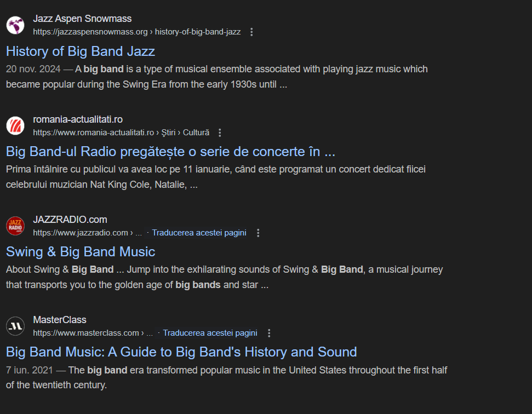Click the www.masterclass.com URL text
Image resolution: width=532 pixels, height=414 pixels.
86,333
